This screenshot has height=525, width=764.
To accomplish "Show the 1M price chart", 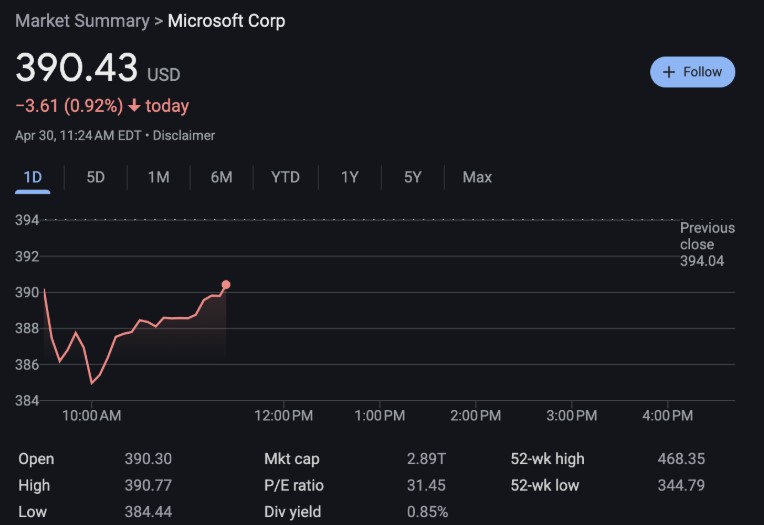I will pyautogui.click(x=158, y=177).
